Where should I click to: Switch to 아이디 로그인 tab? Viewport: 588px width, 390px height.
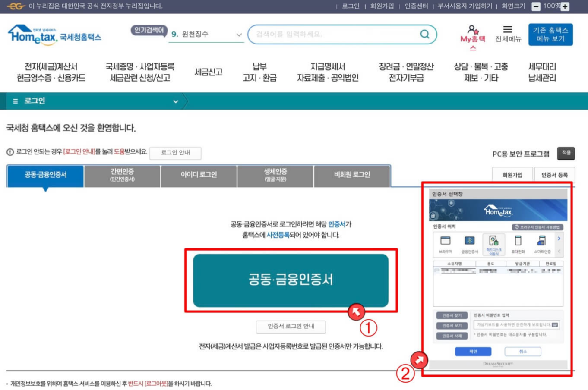coord(199,175)
